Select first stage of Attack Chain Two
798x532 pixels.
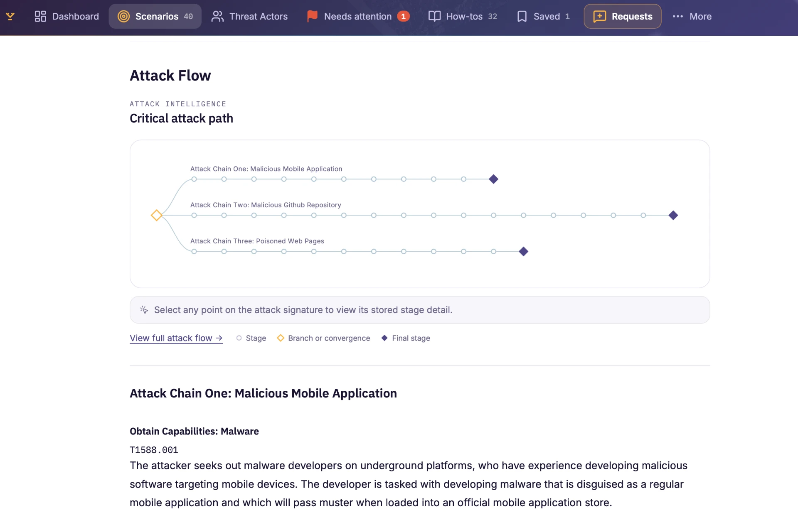(x=194, y=215)
